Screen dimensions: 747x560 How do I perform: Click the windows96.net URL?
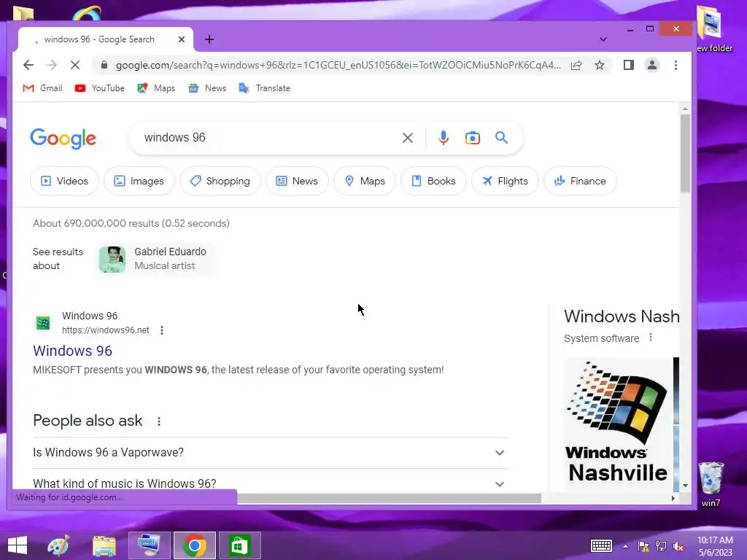(x=106, y=330)
